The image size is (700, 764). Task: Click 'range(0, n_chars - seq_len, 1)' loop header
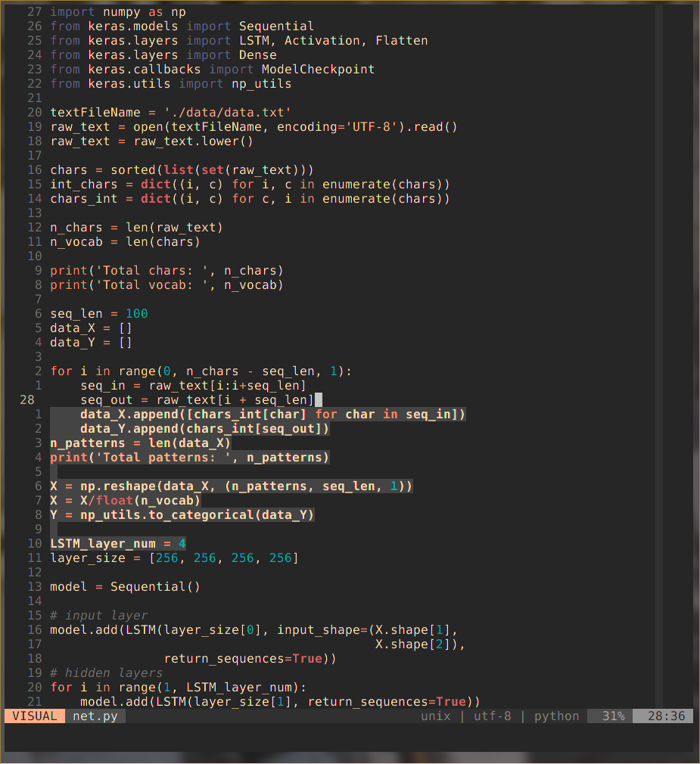231,371
